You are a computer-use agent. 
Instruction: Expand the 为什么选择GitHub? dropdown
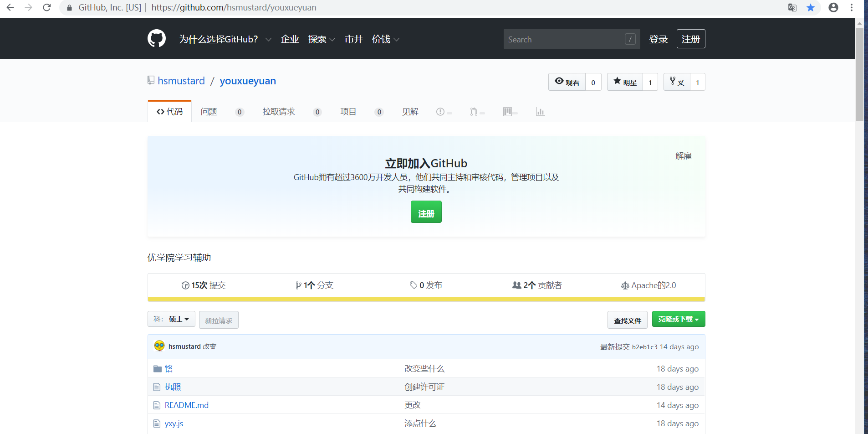click(225, 39)
